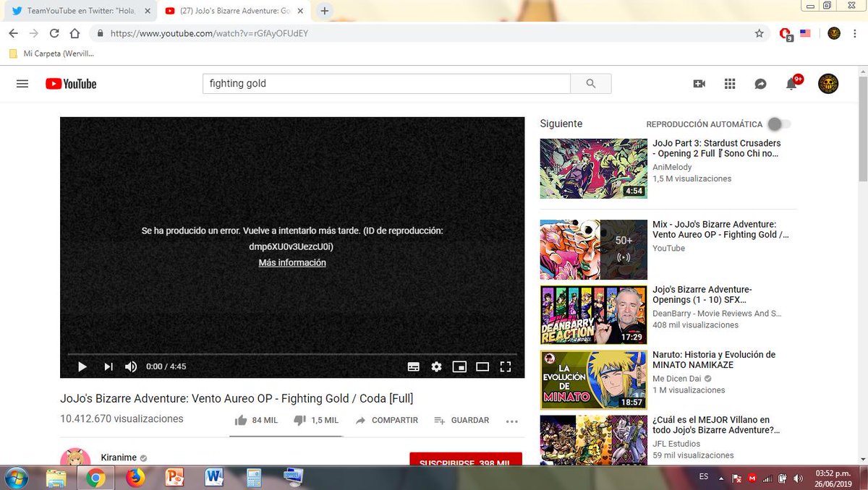Open the more actions ellipsis below the video
Viewport: 868px width, 490px height.
[x=512, y=421]
